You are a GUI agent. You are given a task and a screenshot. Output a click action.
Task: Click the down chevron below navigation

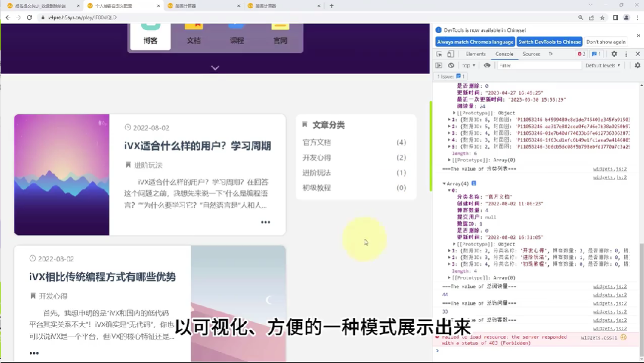(x=215, y=68)
